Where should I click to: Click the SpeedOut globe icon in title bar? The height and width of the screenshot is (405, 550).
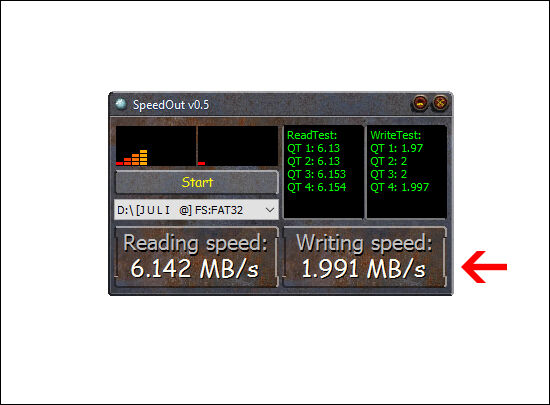tap(121, 104)
